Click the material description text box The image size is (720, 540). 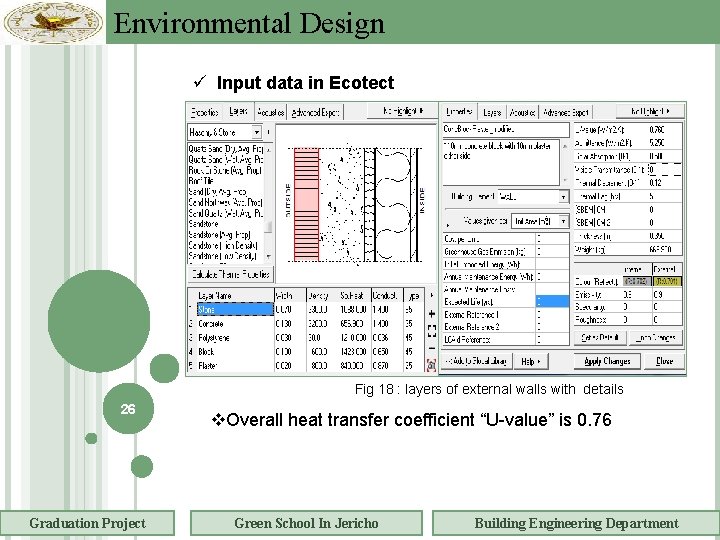click(x=501, y=163)
